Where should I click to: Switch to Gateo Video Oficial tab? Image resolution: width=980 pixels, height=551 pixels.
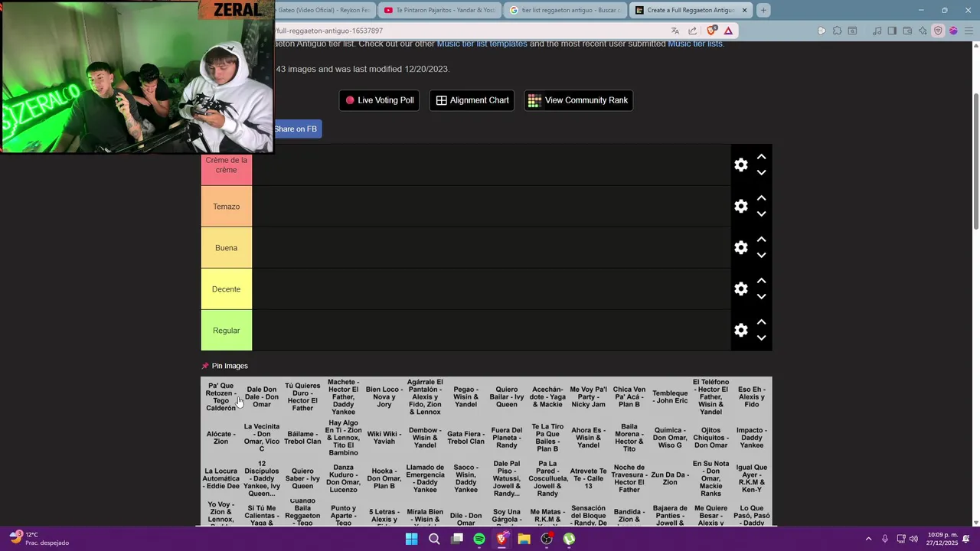coord(325,10)
